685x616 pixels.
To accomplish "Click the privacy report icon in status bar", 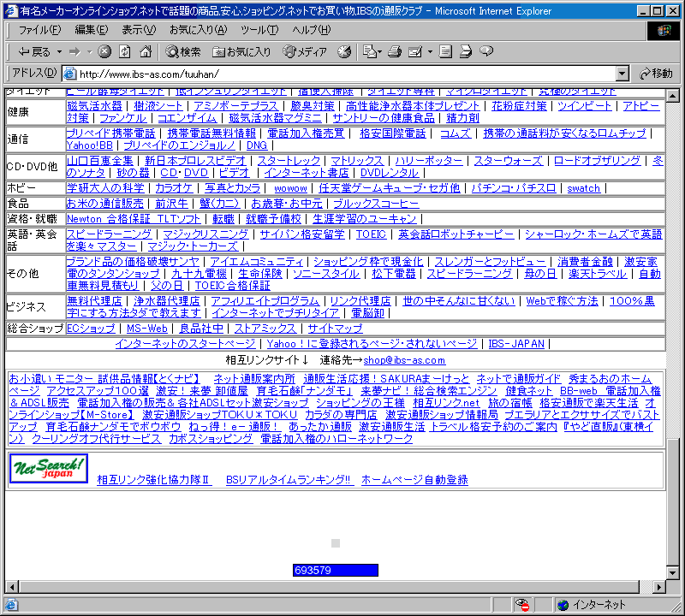I will [522, 605].
